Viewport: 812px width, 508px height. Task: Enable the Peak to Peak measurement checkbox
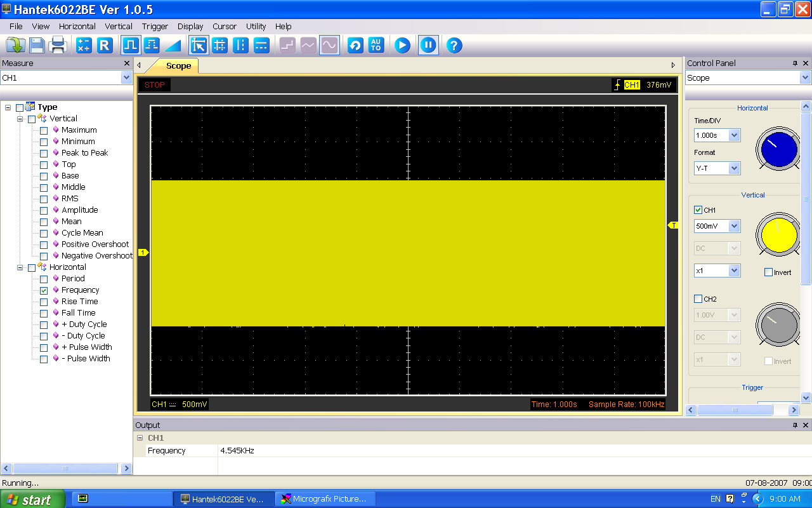44,153
